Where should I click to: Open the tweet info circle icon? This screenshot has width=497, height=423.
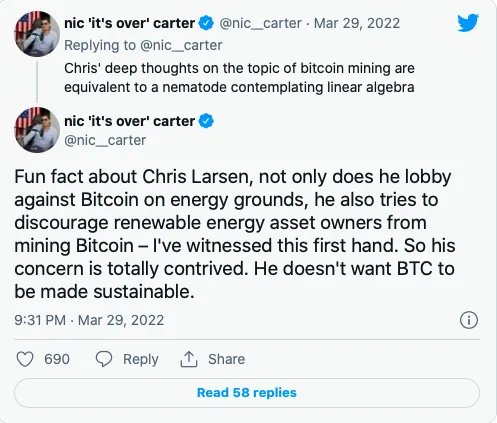[x=469, y=320]
